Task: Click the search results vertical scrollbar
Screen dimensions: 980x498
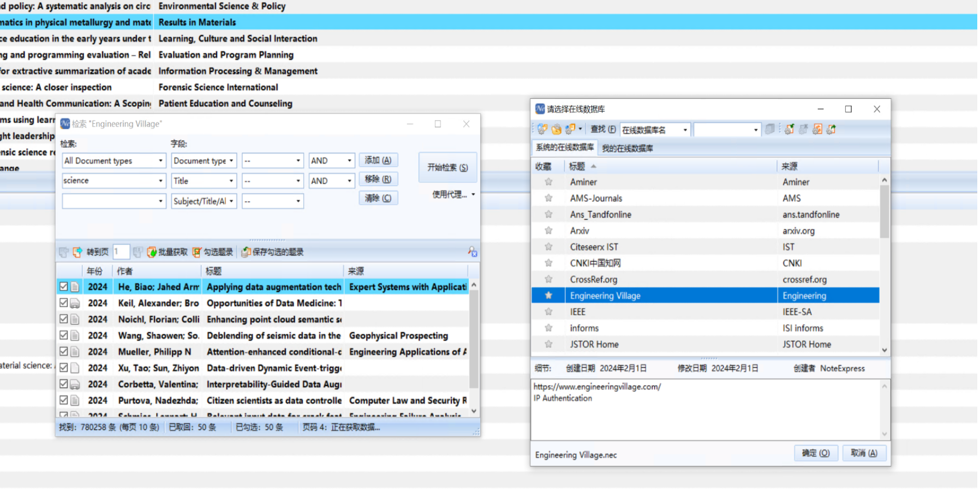Action: tap(474, 338)
